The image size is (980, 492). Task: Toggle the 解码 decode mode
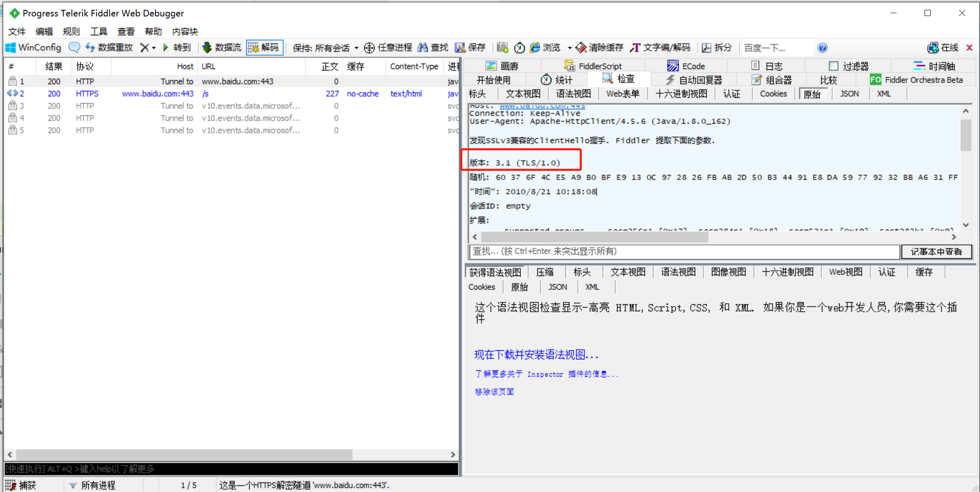click(264, 47)
